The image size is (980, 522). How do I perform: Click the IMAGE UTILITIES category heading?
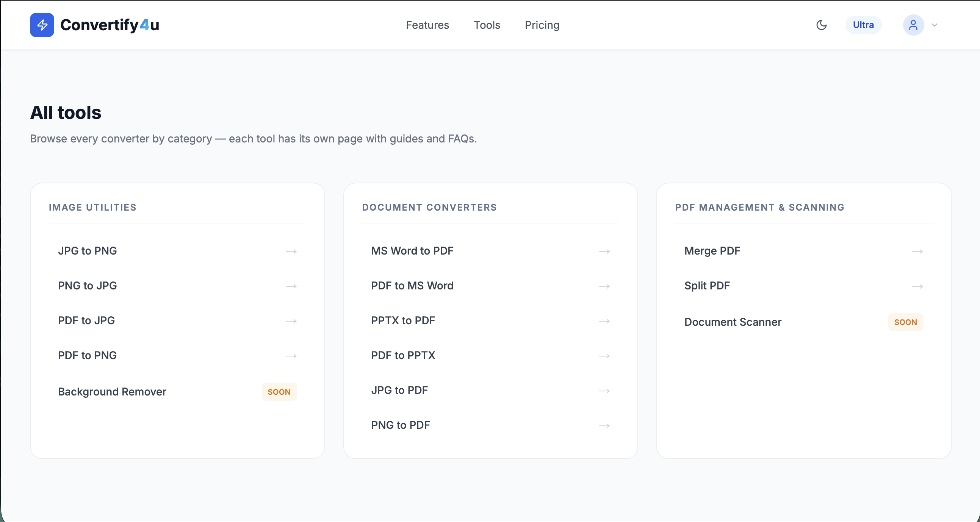[x=92, y=207]
